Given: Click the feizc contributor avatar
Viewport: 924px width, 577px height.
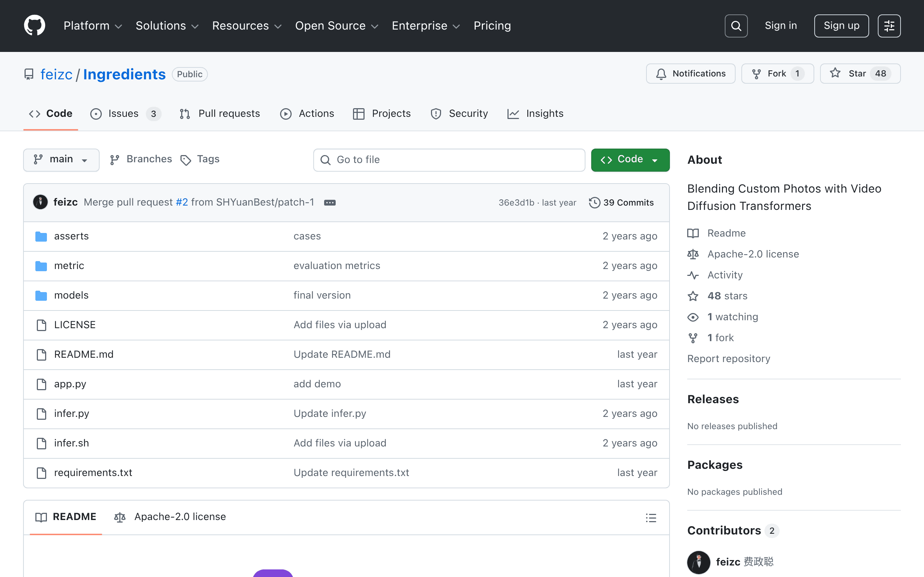Looking at the screenshot, I should pyautogui.click(x=698, y=562).
